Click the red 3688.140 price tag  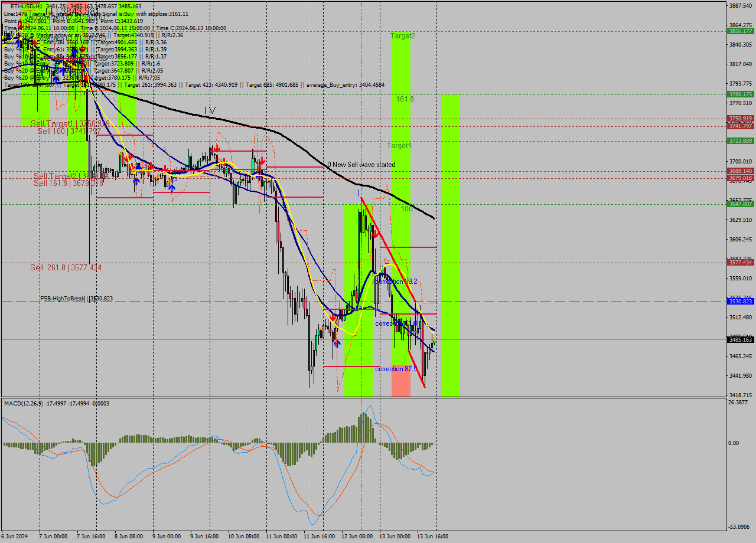point(741,171)
